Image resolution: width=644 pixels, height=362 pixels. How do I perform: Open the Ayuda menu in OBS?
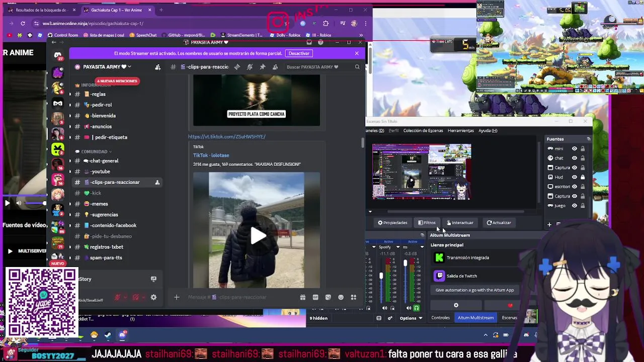pos(488,131)
